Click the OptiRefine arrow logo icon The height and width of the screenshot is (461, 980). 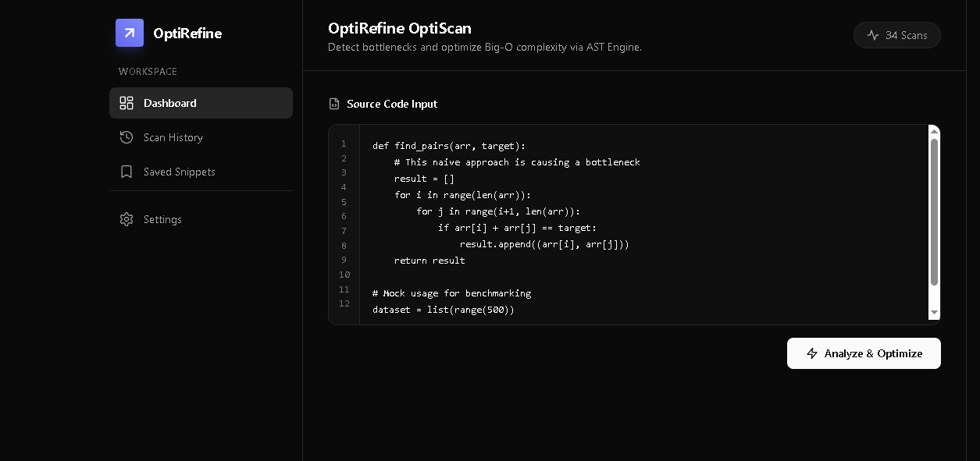point(130,33)
